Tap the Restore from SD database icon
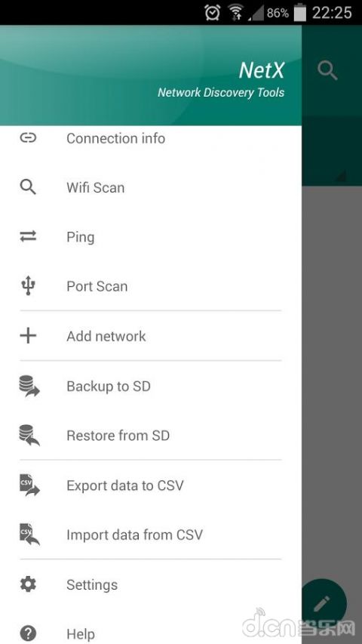The width and height of the screenshot is (362, 644). coord(29,436)
